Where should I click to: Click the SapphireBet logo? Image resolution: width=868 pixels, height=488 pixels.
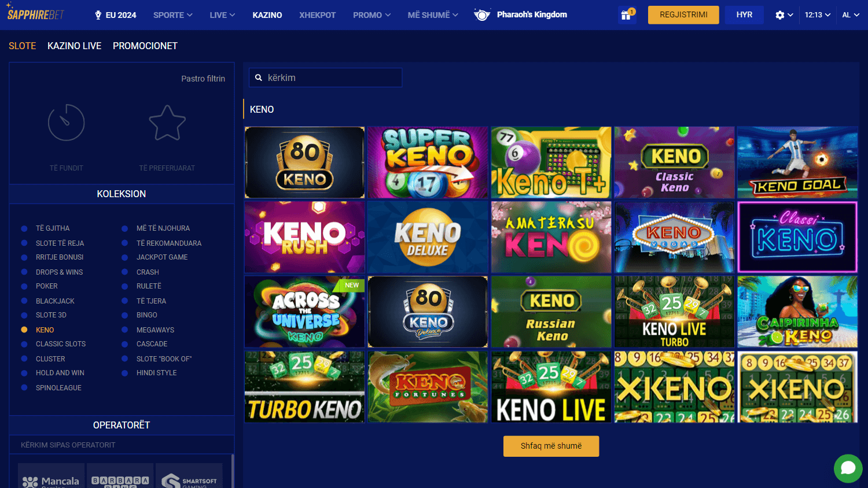pos(35,13)
